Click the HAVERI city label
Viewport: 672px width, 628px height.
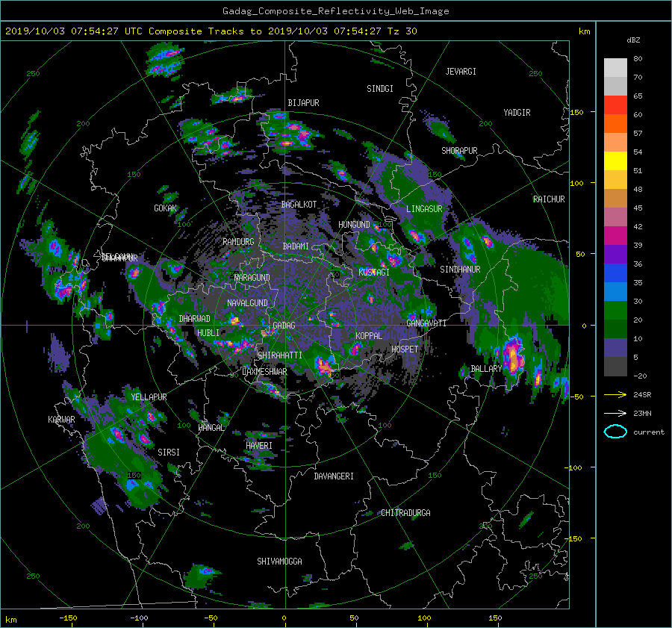259,445
